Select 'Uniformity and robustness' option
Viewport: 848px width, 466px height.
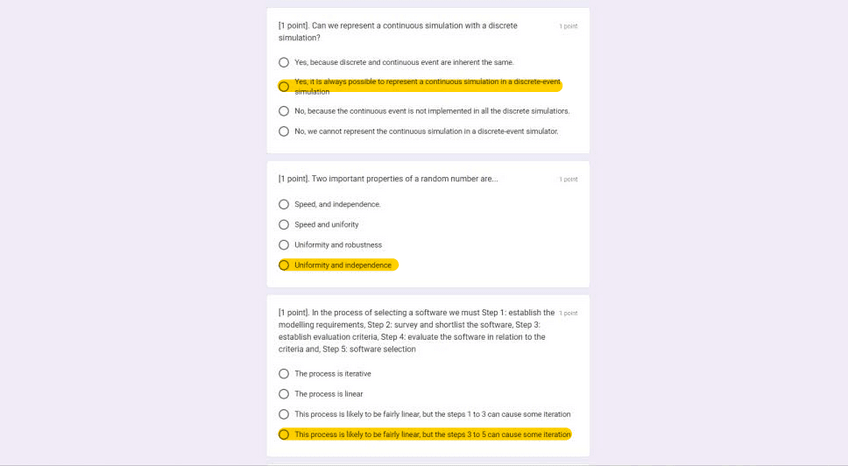pyautogui.click(x=284, y=244)
